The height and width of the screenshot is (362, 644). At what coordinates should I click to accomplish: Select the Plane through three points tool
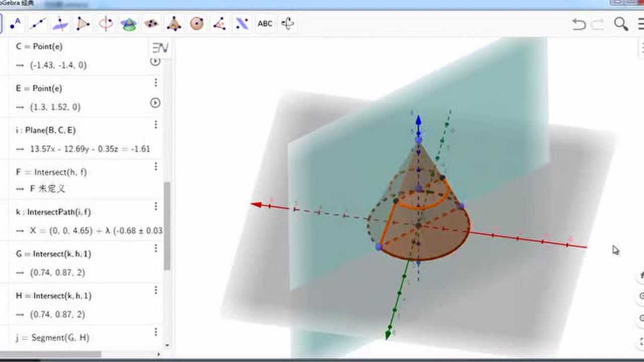tap(151, 23)
